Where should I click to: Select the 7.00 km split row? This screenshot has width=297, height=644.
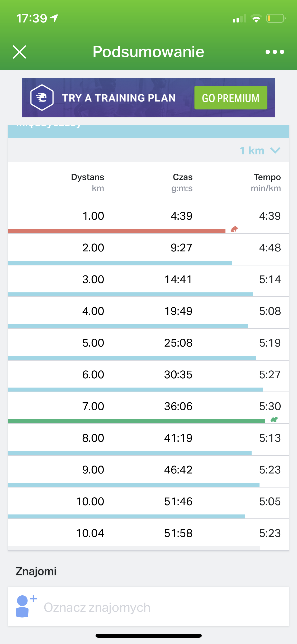pos(148,406)
